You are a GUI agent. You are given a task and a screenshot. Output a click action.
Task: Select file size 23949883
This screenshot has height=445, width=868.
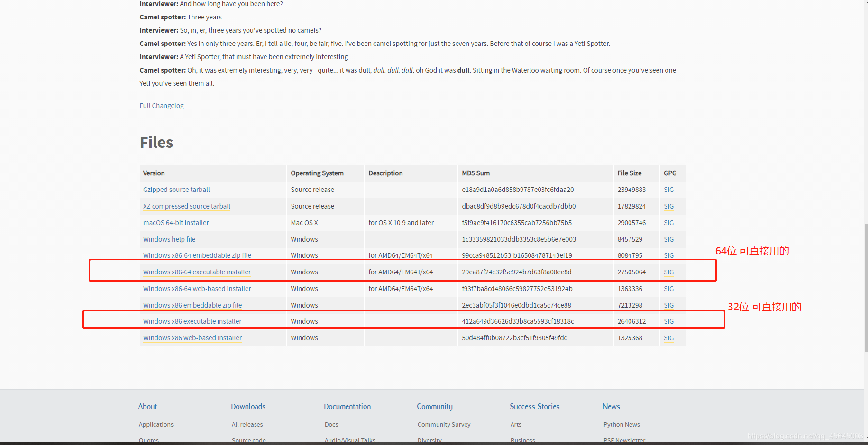coord(631,190)
